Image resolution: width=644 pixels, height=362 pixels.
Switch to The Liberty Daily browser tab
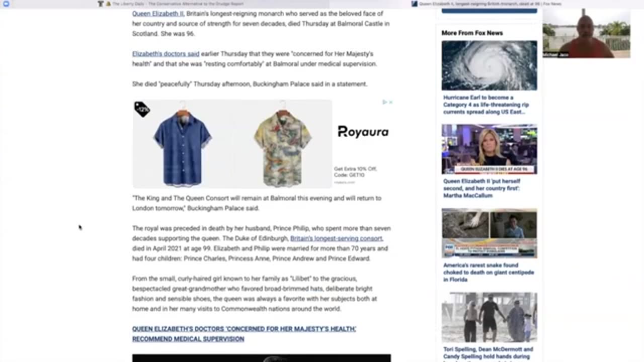tap(171, 4)
